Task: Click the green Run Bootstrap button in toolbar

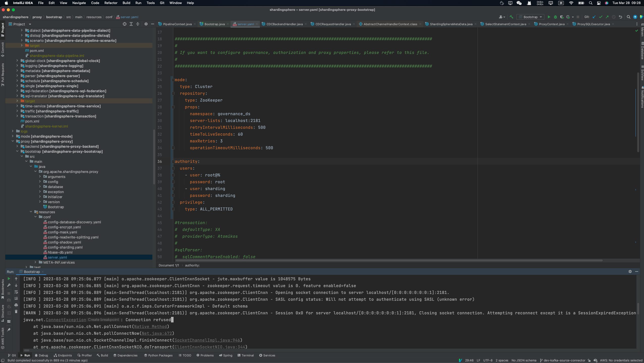Action: 549,17
